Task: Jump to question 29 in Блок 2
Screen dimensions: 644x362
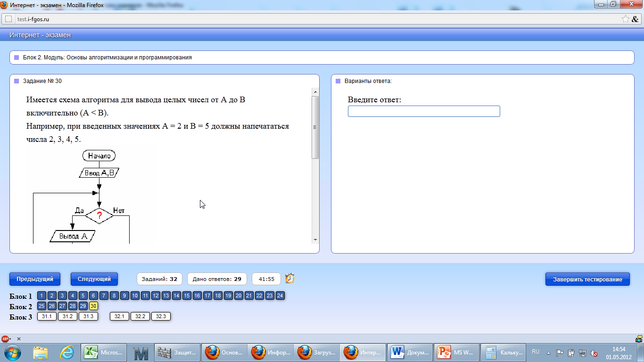Action: (x=83, y=306)
